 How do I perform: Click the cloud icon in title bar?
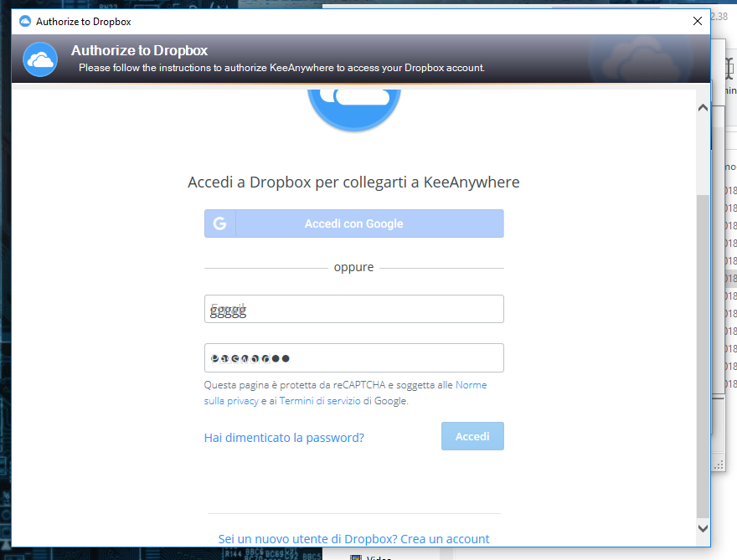[x=25, y=21]
